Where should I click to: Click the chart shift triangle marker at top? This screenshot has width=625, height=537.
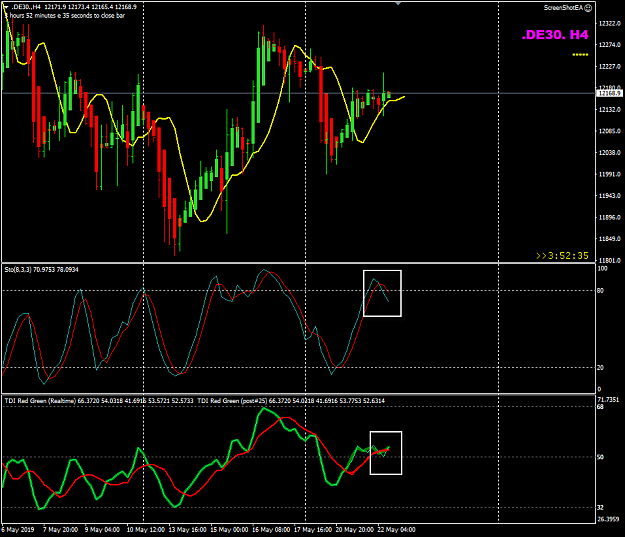[x=398, y=3]
